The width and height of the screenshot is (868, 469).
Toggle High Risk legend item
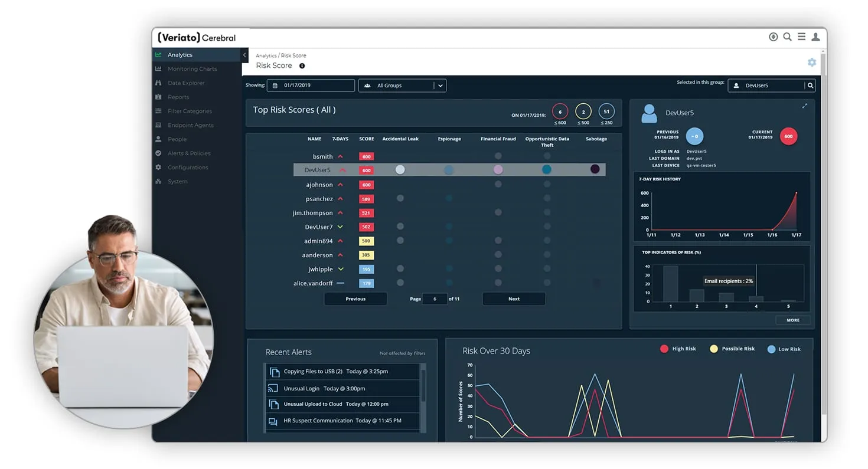point(678,349)
